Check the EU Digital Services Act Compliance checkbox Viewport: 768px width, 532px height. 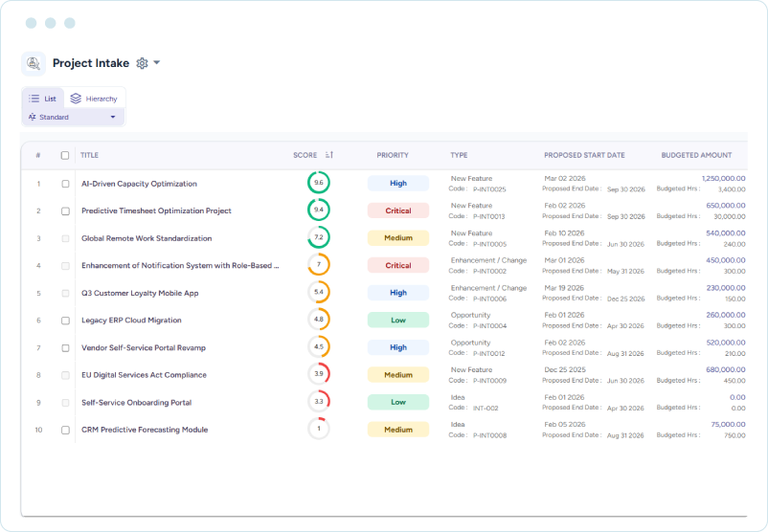tap(65, 375)
